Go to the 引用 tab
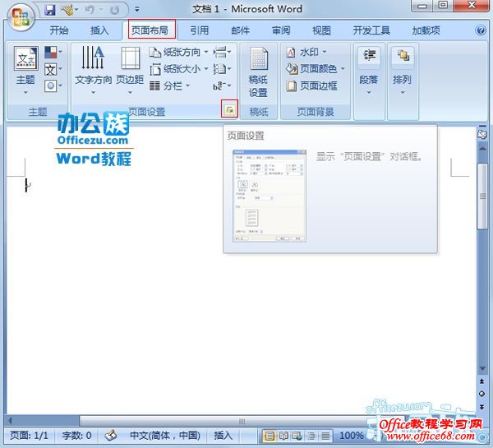This screenshot has width=493, height=448. point(200,30)
